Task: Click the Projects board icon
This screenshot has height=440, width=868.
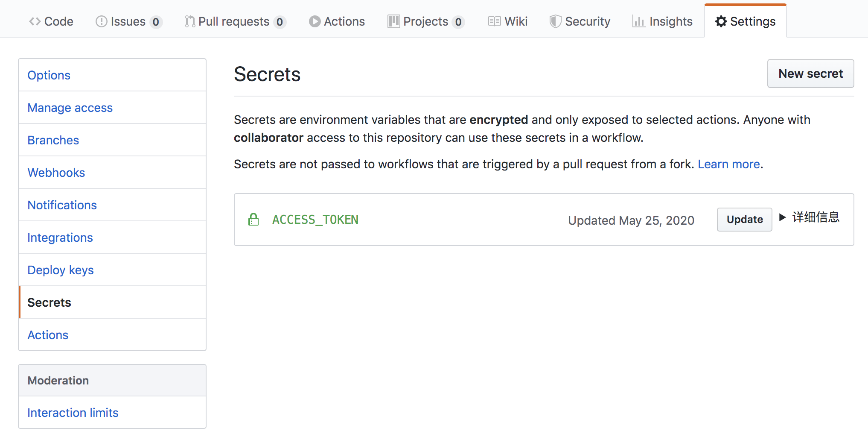Action: click(x=393, y=21)
